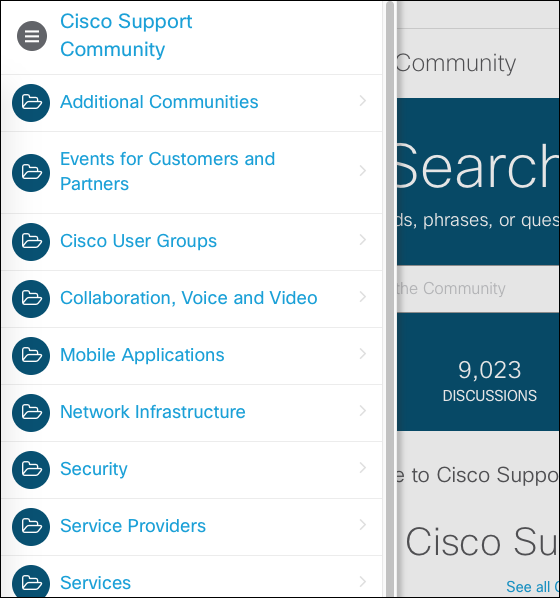Click the Services folder icon
Image resolution: width=560 pixels, height=598 pixels.
click(x=31, y=582)
